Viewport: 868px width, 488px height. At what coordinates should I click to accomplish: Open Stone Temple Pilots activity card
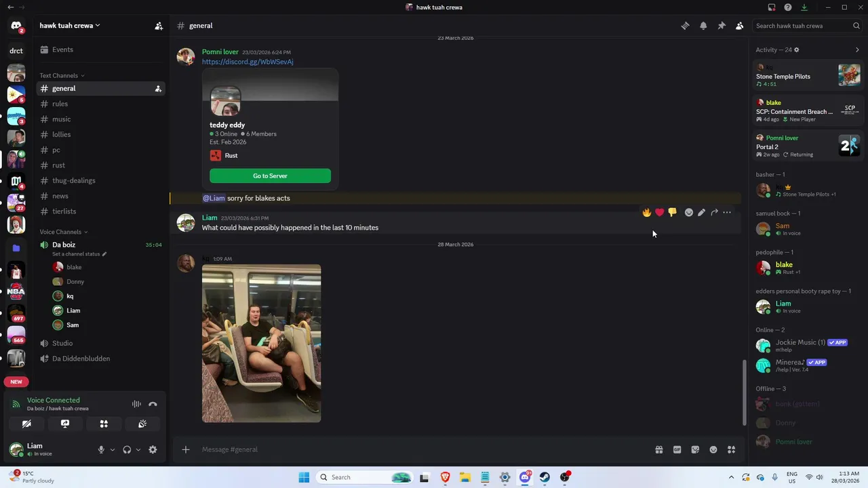coord(808,75)
